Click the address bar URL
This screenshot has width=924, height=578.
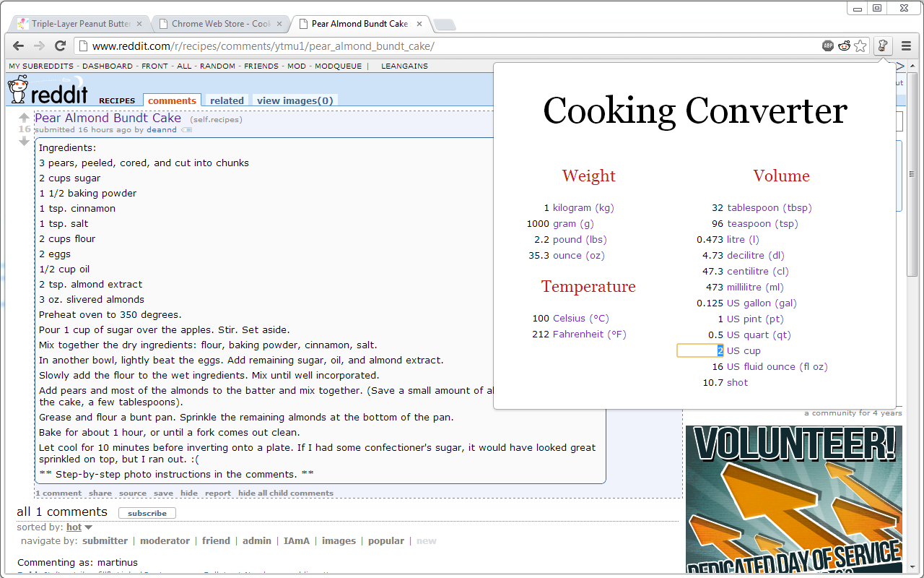tap(263, 46)
